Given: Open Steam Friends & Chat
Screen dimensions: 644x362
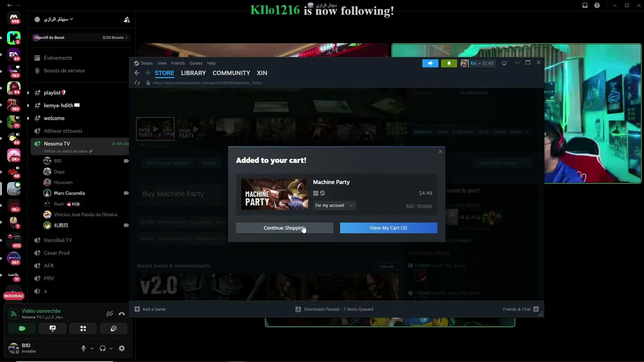Looking at the screenshot, I should [521, 309].
